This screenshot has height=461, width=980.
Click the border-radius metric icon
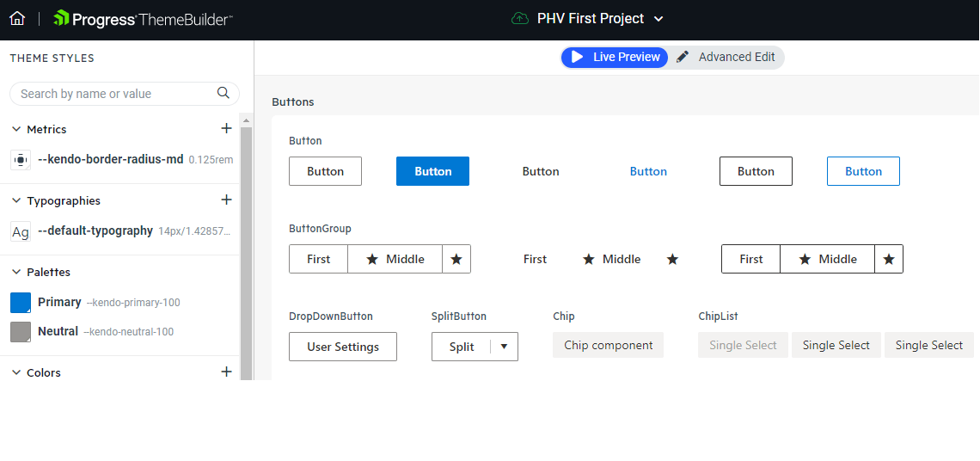click(x=21, y=160)
